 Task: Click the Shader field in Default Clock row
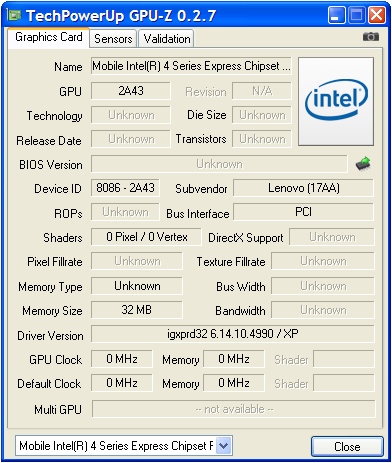pos(344,383)
